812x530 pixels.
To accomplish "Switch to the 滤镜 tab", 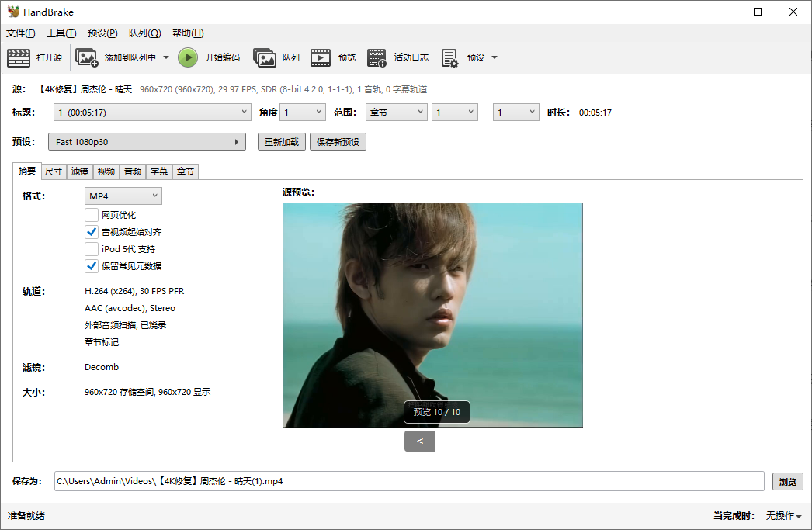I will click(x=79, y=171).
